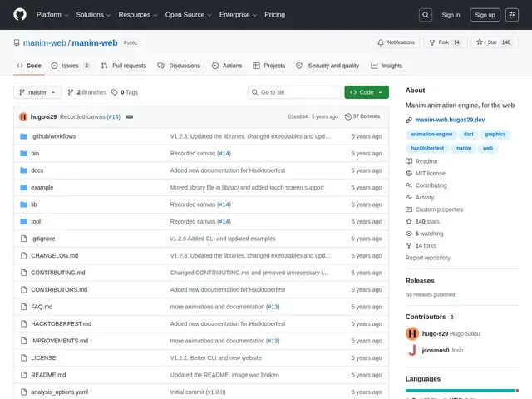Image resolution: width=532 pixels, height=399 pixels.
Task: Switch to the Discussions tab
Action: click(179, 66)
